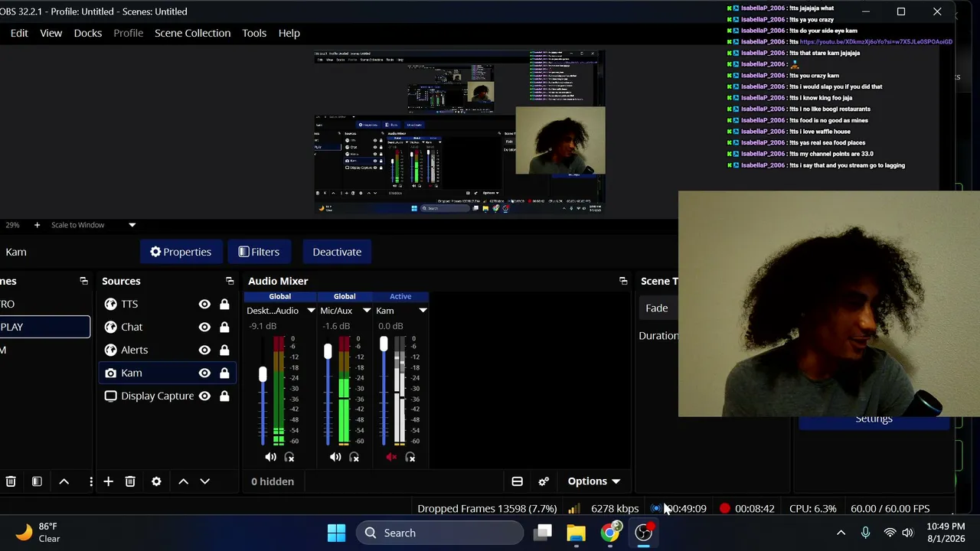Move the selected source up
This screenshot has height=551, width=980.
coord(183,481)
